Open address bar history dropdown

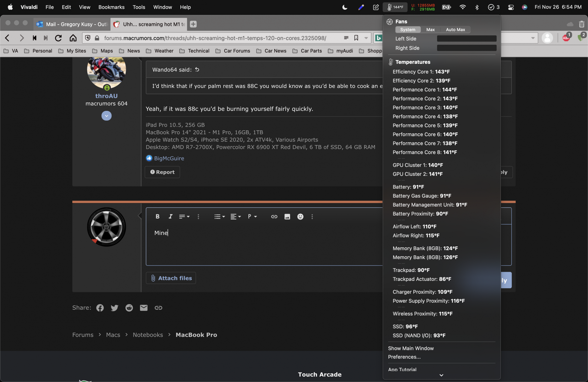[366, 38]
